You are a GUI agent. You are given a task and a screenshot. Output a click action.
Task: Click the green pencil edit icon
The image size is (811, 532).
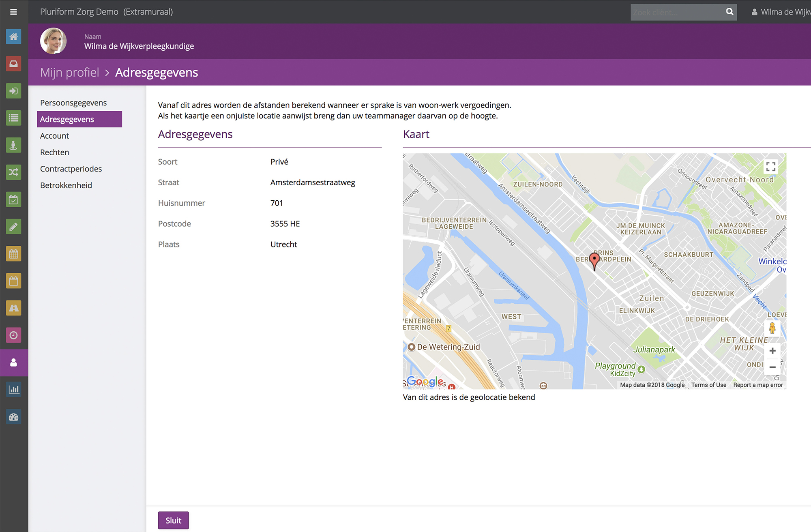tap(13, 227)
